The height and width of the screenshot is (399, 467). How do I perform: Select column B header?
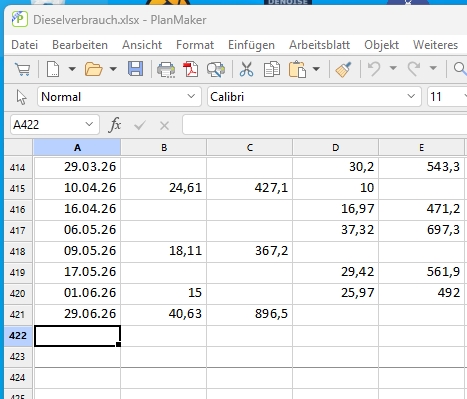(x=164, y=147)
